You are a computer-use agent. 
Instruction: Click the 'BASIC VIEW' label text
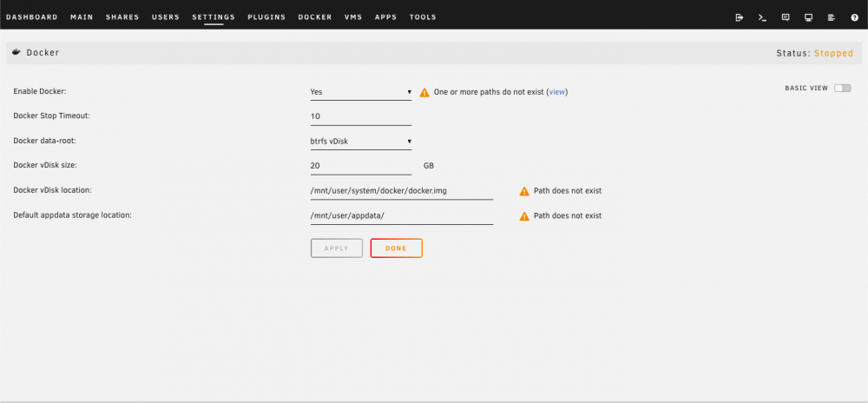coord(806,88)
